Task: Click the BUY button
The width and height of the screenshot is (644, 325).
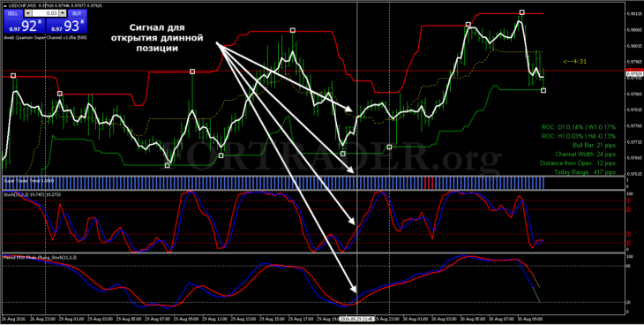Action: pyautogui.click(x=77, y=13)
